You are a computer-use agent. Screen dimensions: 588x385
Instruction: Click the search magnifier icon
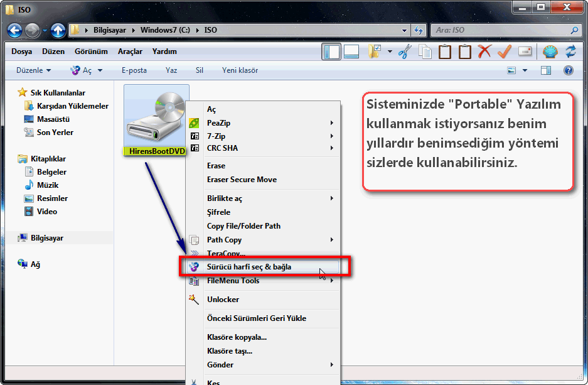(x=574, y=30)
